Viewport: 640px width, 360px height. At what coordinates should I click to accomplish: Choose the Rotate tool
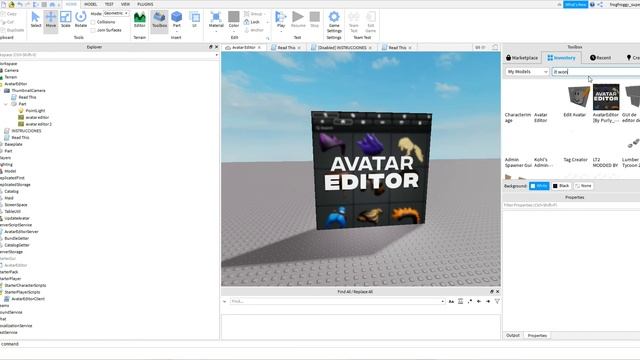[x=81, y=20]
